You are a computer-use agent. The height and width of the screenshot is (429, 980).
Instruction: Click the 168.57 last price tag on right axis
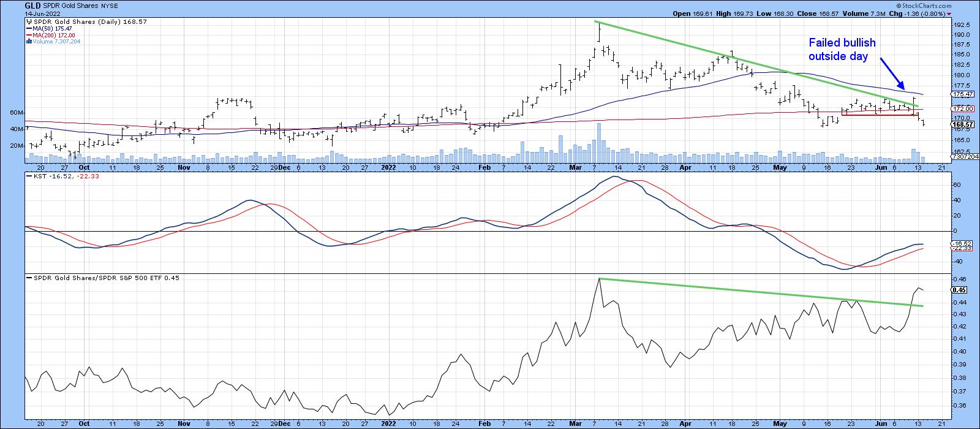pyautogui.click(x=962, y=124)
